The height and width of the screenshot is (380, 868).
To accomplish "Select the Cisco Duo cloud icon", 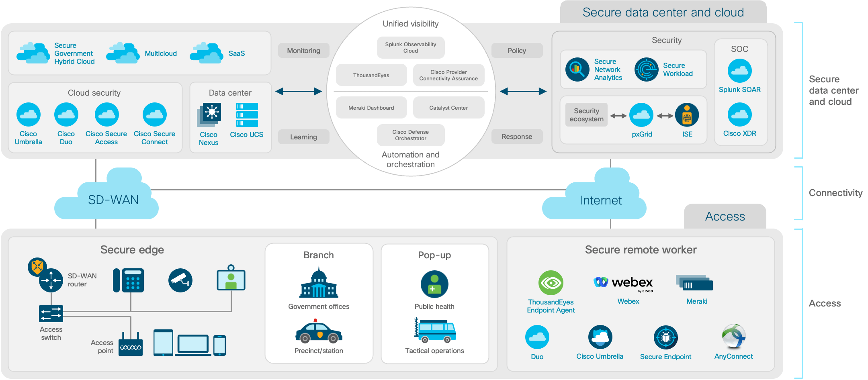I will 66,114.
